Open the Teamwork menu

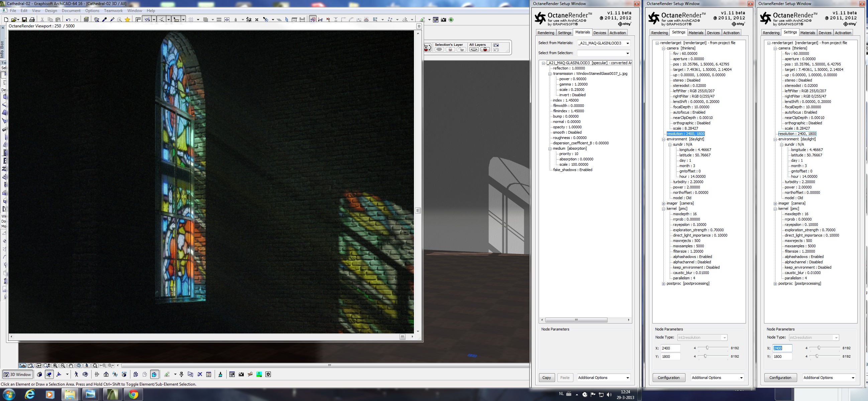click(x=113, y=11)
